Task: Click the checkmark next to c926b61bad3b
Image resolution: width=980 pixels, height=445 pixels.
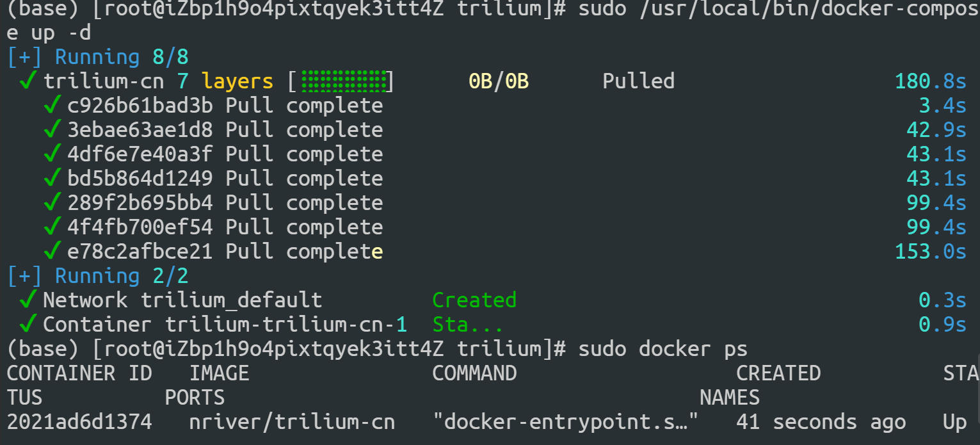Action: 52,106
